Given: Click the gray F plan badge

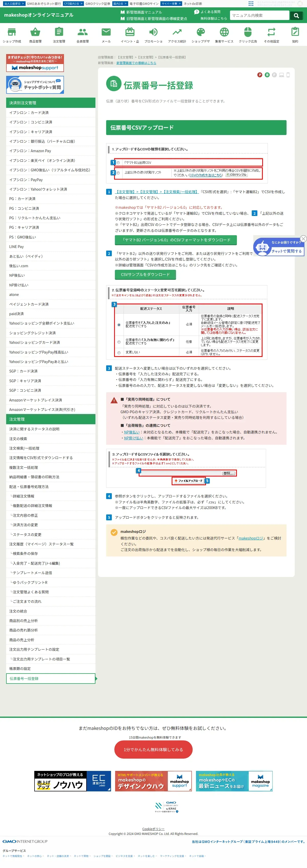Looking at the screenshot, I should click(274, 75).
